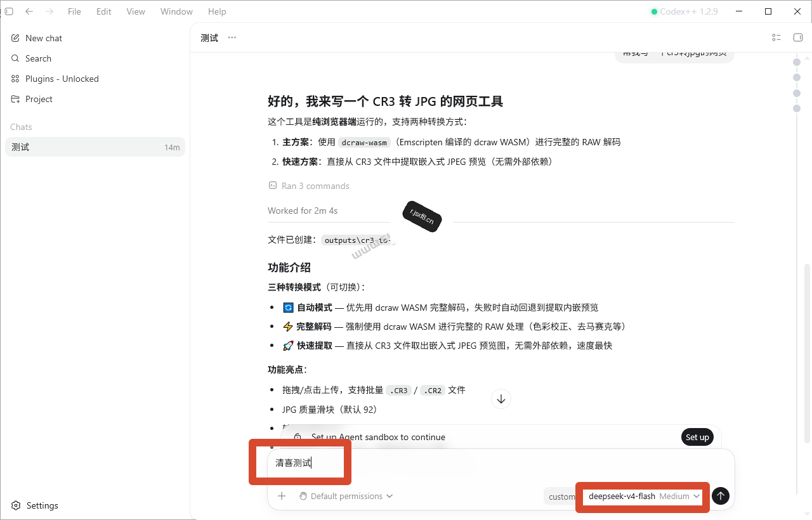Expand the Default permissions dropdown

pyautogui.click(x=346, y=496)
